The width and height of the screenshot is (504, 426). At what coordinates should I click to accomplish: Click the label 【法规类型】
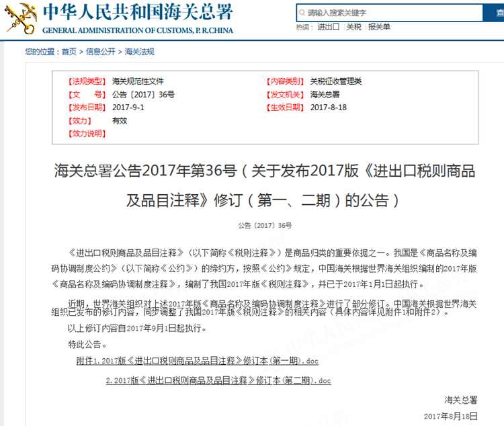pos(87,81)
